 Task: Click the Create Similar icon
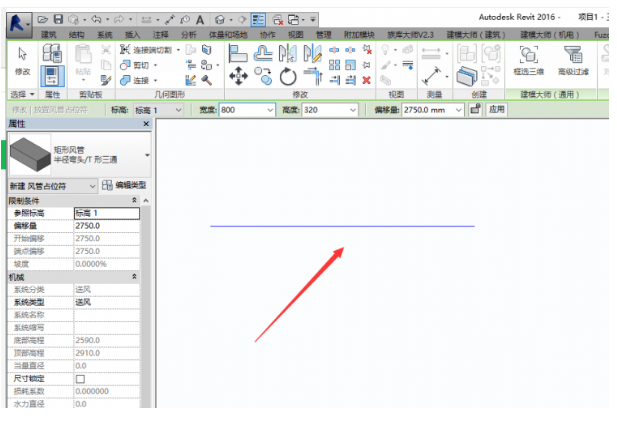coord(467,76)
